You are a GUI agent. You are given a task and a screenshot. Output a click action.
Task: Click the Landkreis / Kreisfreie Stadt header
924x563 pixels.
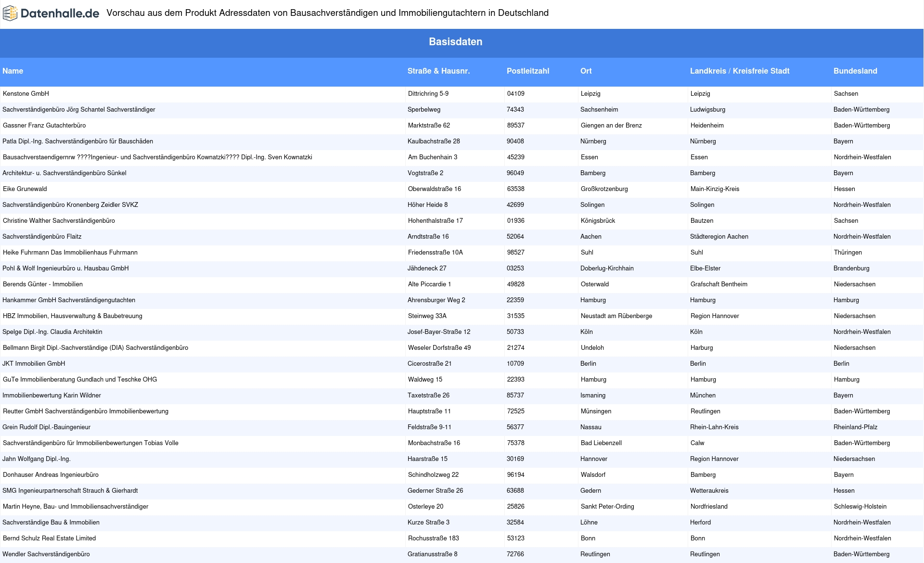pos(740,71)
